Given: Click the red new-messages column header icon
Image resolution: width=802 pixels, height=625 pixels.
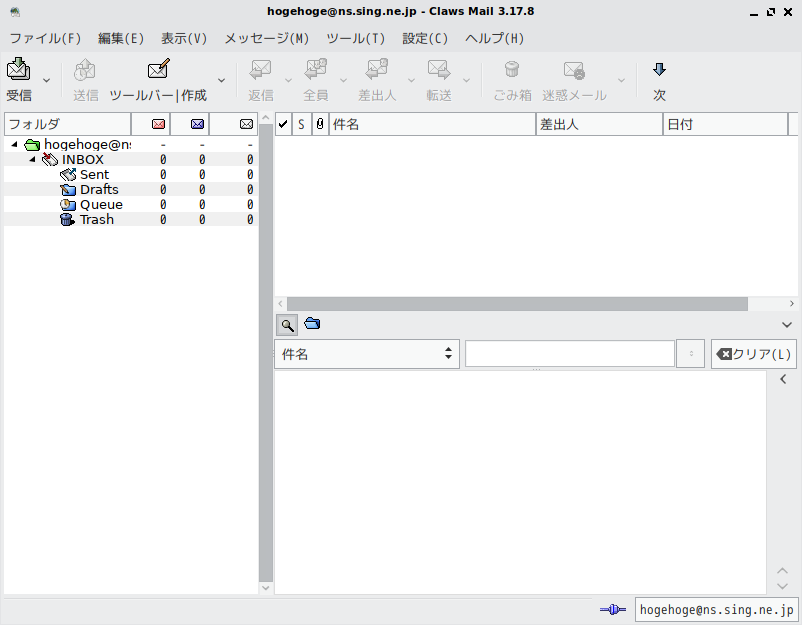Looking at the screenshot, I should tap(159, 124).
